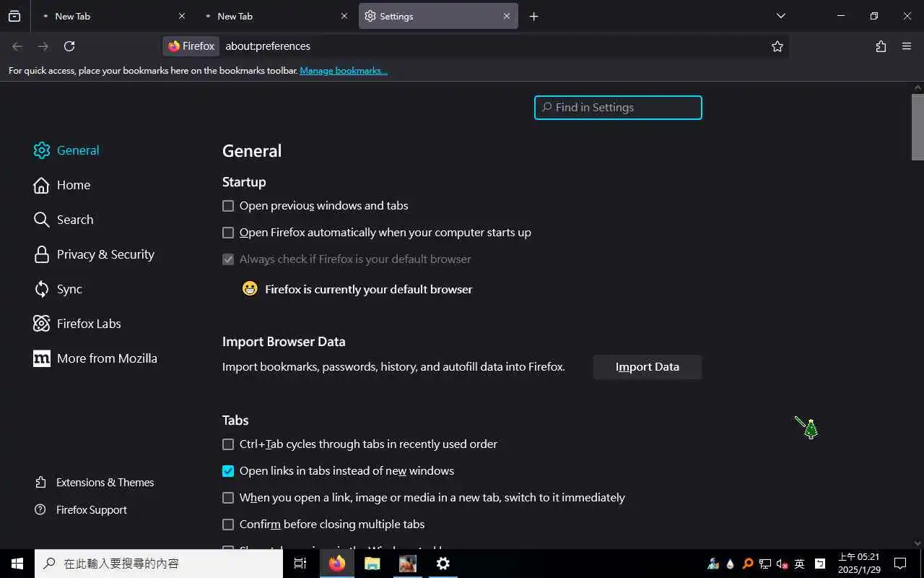Open the Sync settings category

(58, 289)
